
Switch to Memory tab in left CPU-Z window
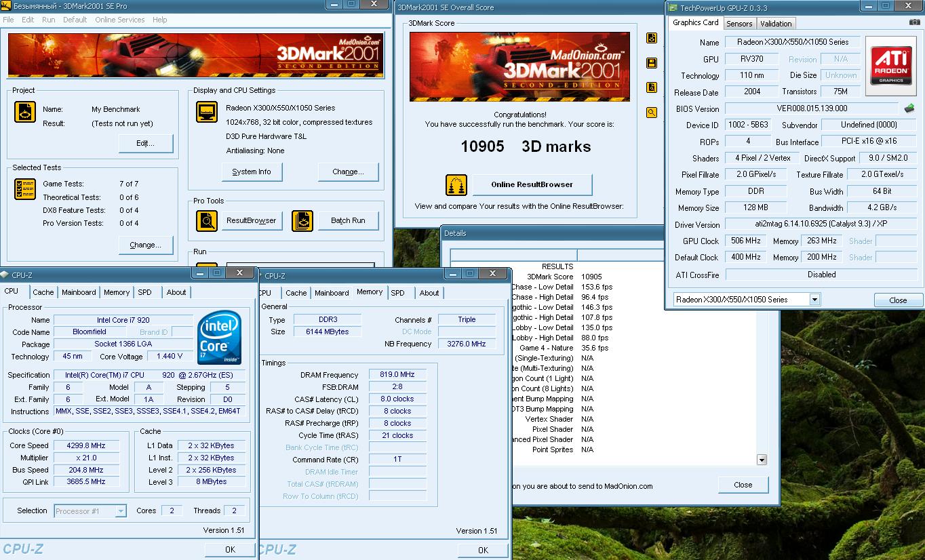[117, 292]
